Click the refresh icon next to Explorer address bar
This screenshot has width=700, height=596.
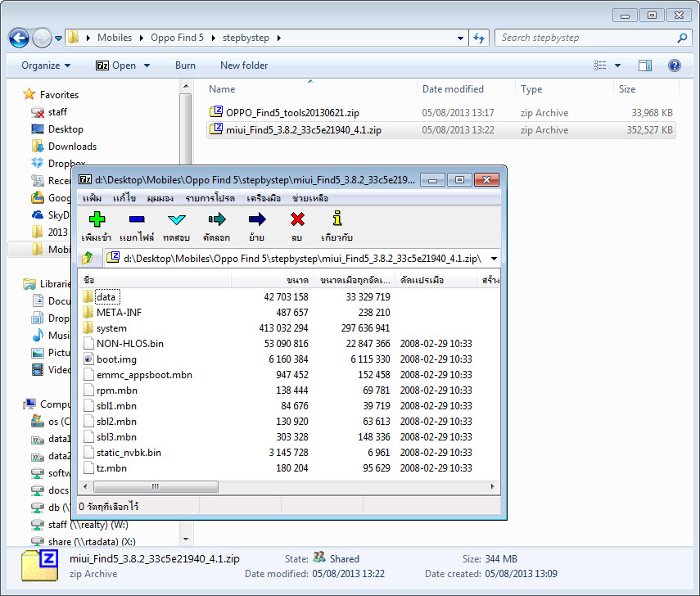click(479, 38)
